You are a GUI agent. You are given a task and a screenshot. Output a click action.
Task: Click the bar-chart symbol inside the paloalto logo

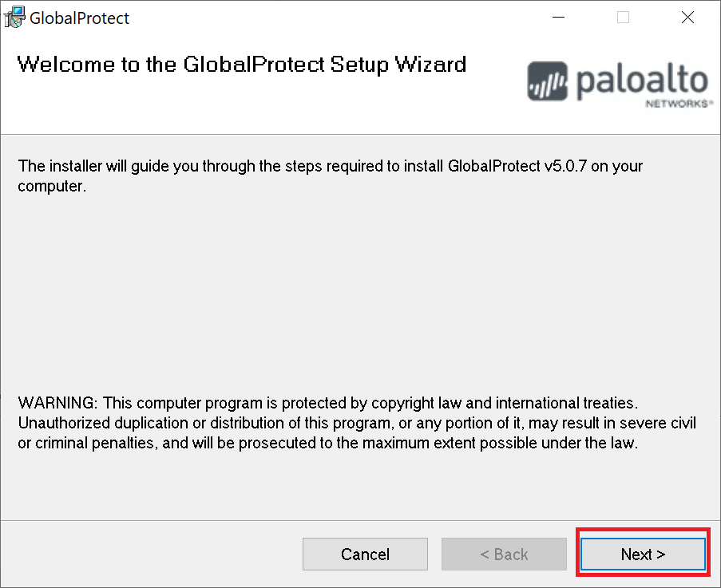[547, 82]
